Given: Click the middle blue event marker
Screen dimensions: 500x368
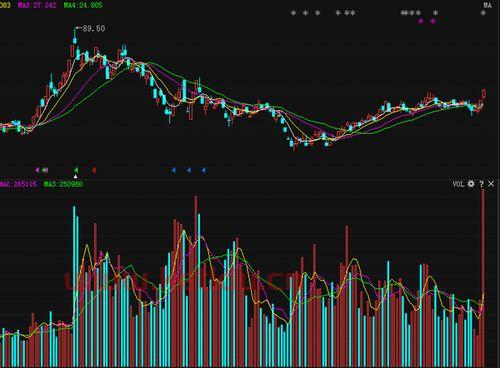Looking at the screenshot, I should pos(189,171).
